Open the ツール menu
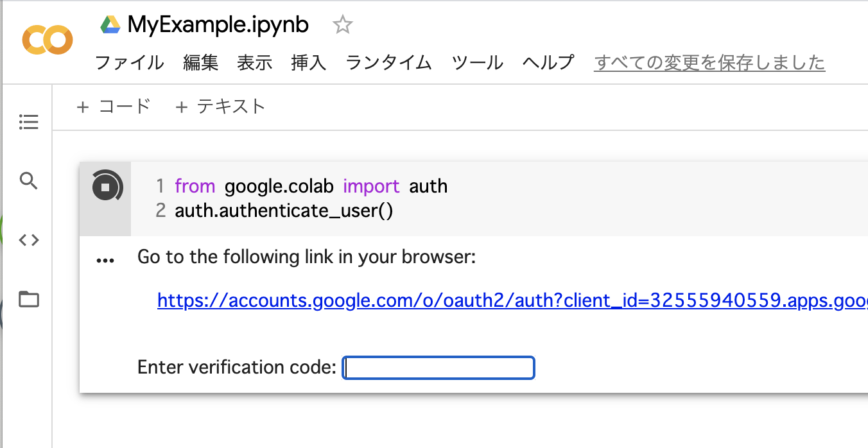Image resolution: width=868 pixels, height=448 pixels. 477,63
